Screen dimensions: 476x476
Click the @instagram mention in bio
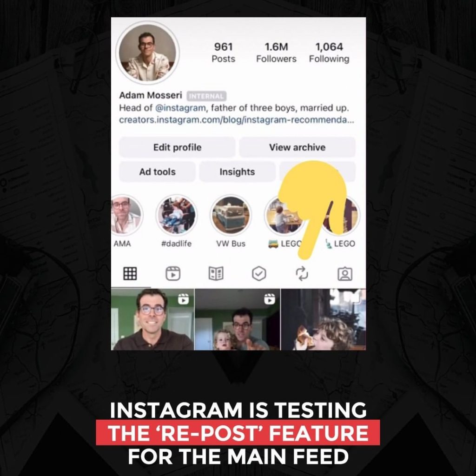pos(180,108)
